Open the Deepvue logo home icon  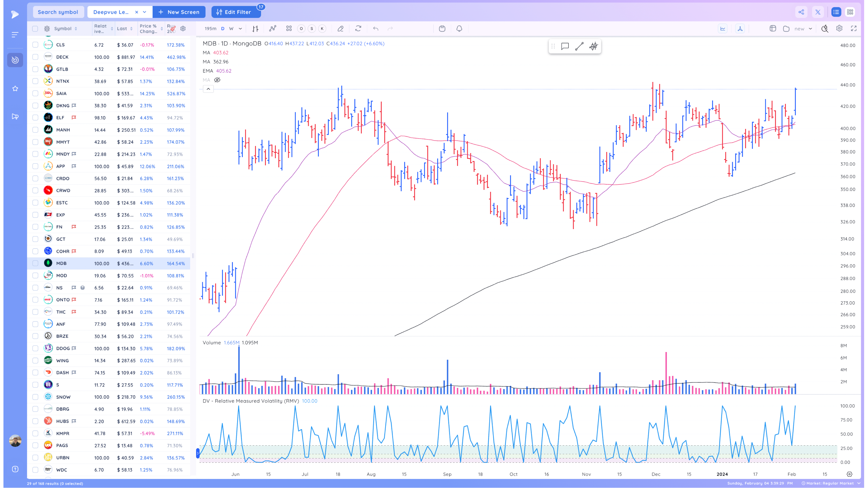pos(15,14)
